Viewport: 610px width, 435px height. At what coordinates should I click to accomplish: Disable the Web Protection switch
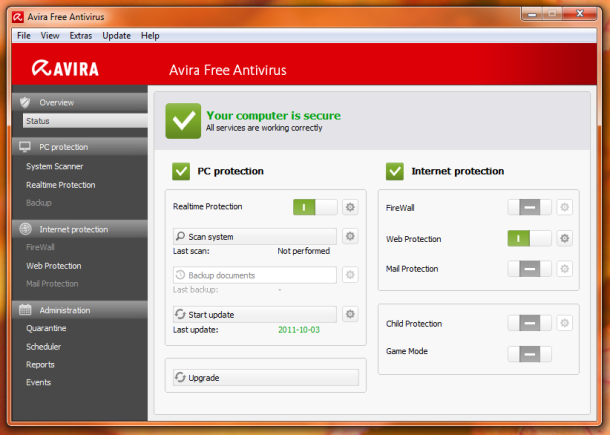click(x=529, y=239)
